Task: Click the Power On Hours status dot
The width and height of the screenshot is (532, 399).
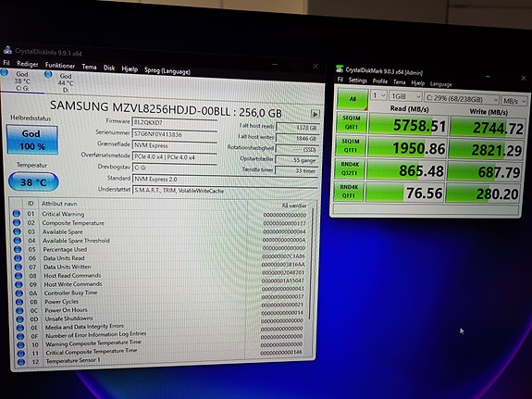Action: tap(19, 311)
